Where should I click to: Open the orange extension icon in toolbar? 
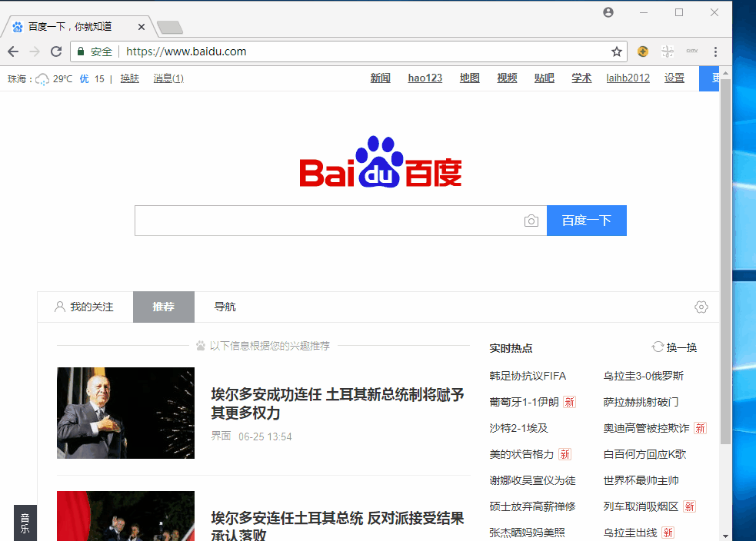(x=643, y=51)
